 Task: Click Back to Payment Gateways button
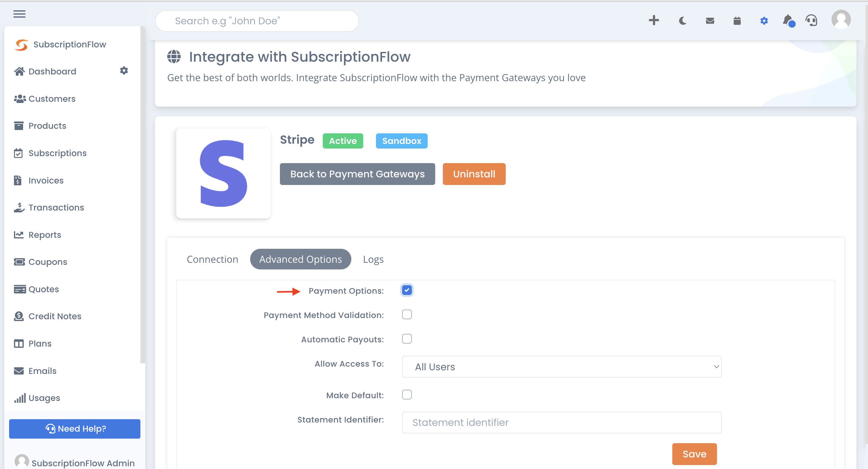click(x=357, y=174)
